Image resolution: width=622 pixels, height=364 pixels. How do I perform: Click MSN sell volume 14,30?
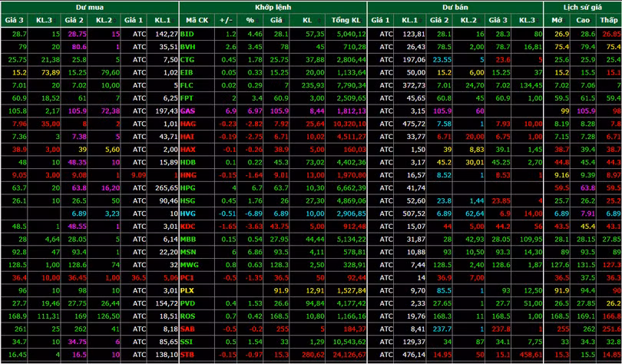point(533,252)
